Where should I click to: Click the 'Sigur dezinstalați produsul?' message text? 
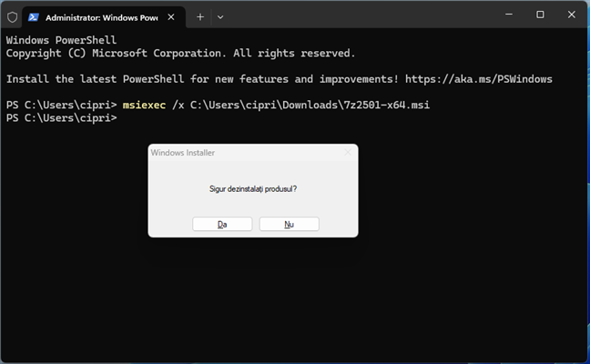click(253, 189)
